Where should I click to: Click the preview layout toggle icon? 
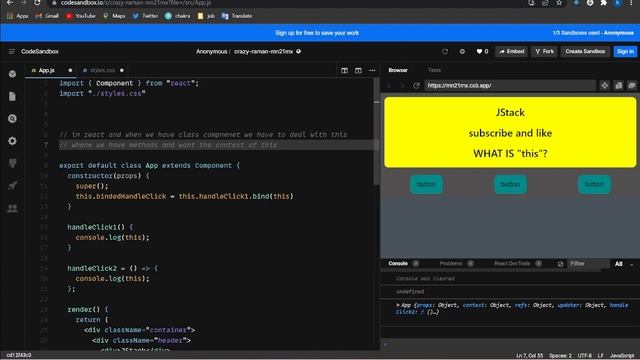pos(358,71)
